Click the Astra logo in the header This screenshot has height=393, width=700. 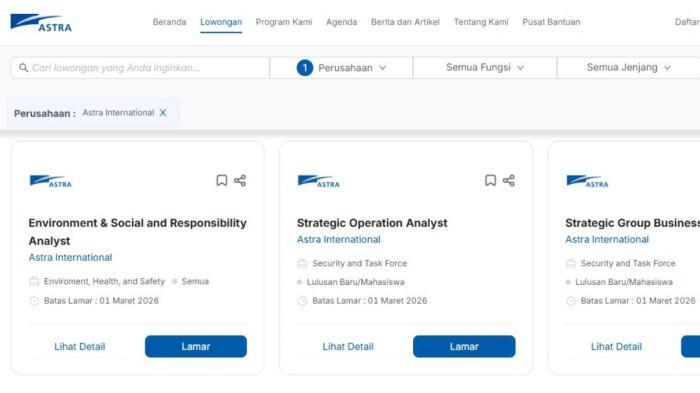point(41,23)
